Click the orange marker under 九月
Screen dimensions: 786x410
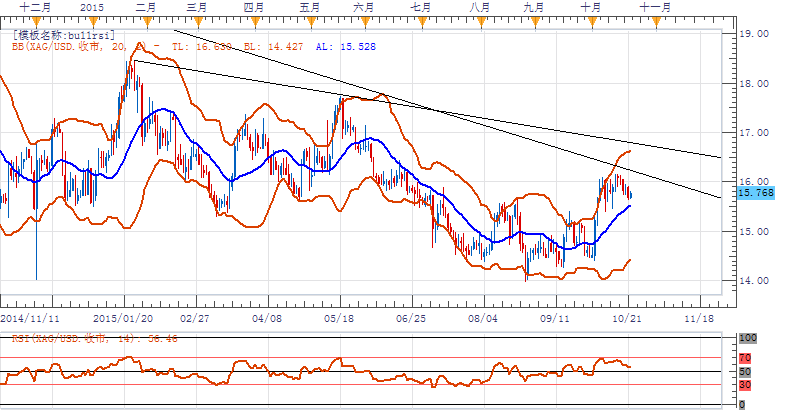point(535,22)
